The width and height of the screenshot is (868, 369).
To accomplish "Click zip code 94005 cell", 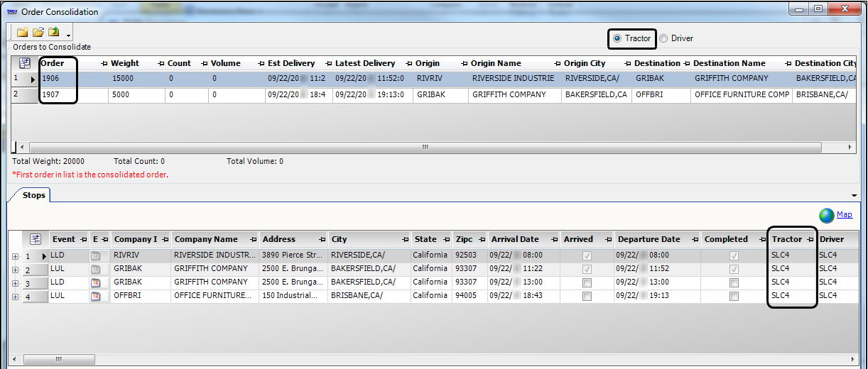I will (x=470, y=296).
